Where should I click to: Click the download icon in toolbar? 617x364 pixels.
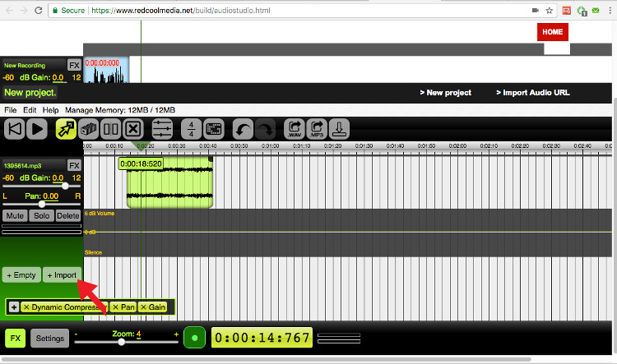340,129
